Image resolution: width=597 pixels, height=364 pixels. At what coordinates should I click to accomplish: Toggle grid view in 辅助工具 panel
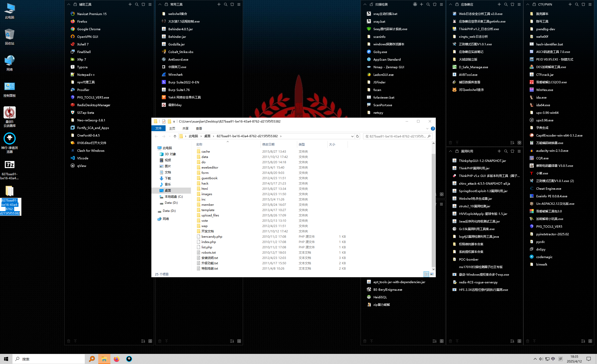click(150, 341)
